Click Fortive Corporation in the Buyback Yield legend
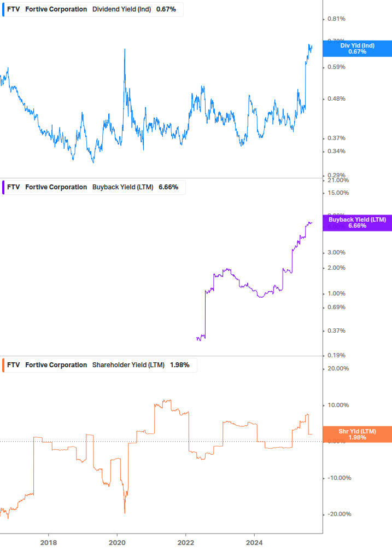The width and height of the screenshot is (392, 550). [56, 187]
